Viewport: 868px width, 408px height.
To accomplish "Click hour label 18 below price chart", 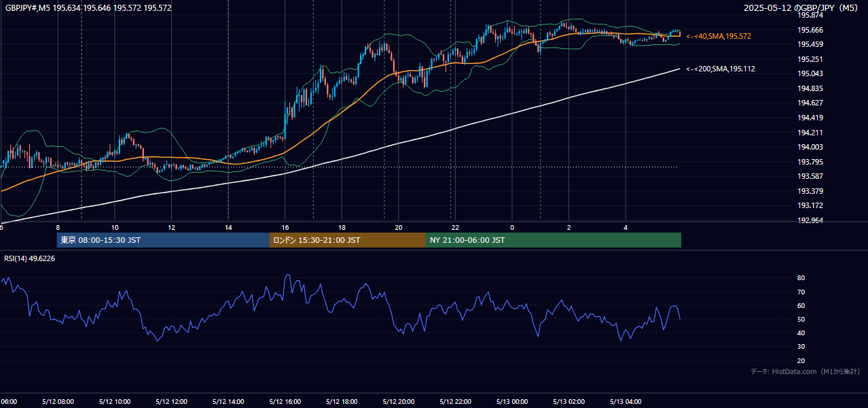I will click(342, 228).
